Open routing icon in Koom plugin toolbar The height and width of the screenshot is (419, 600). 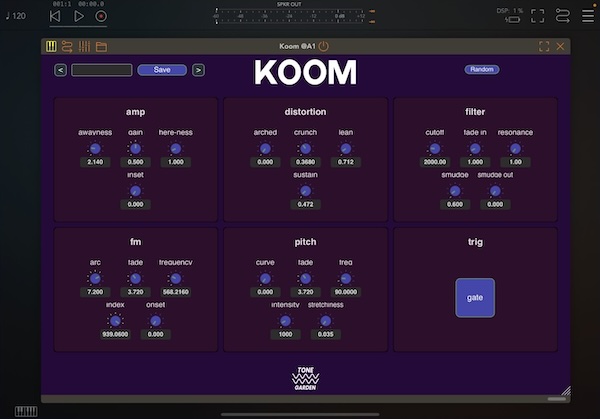pyautogui.click(x=67, y=46)
